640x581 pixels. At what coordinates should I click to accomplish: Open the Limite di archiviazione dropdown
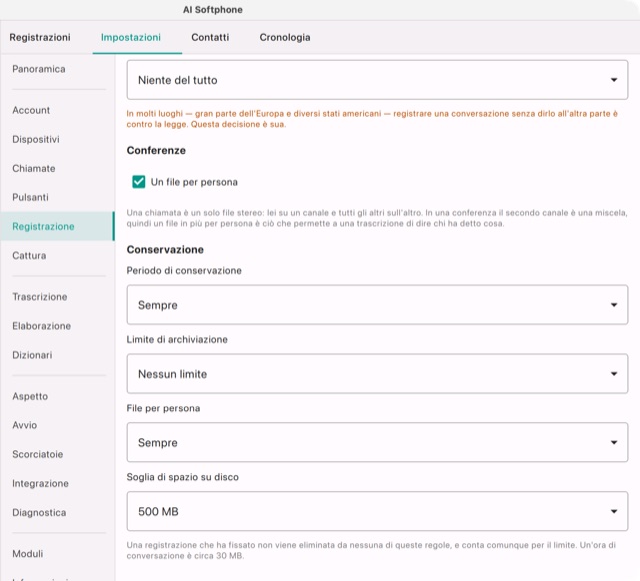click(x=377, y=374)
